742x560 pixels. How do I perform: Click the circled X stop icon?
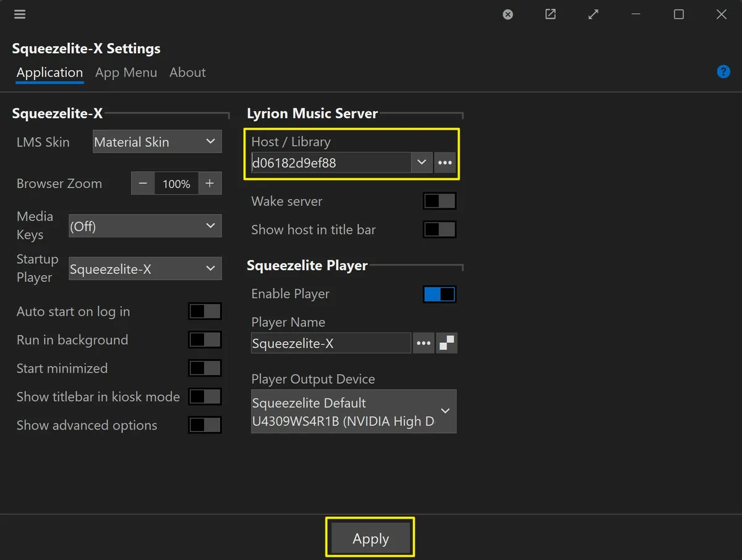pyautogui.click(x=508, y=14)
